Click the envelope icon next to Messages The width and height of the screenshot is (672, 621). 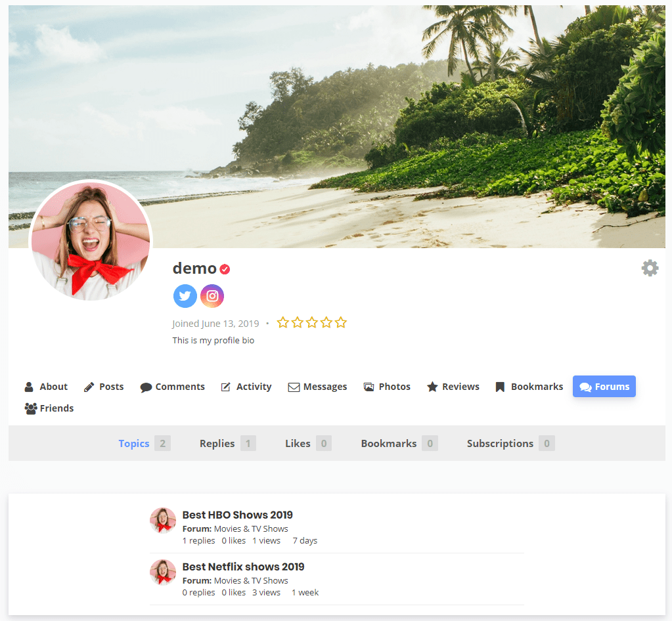click(294, 387)
